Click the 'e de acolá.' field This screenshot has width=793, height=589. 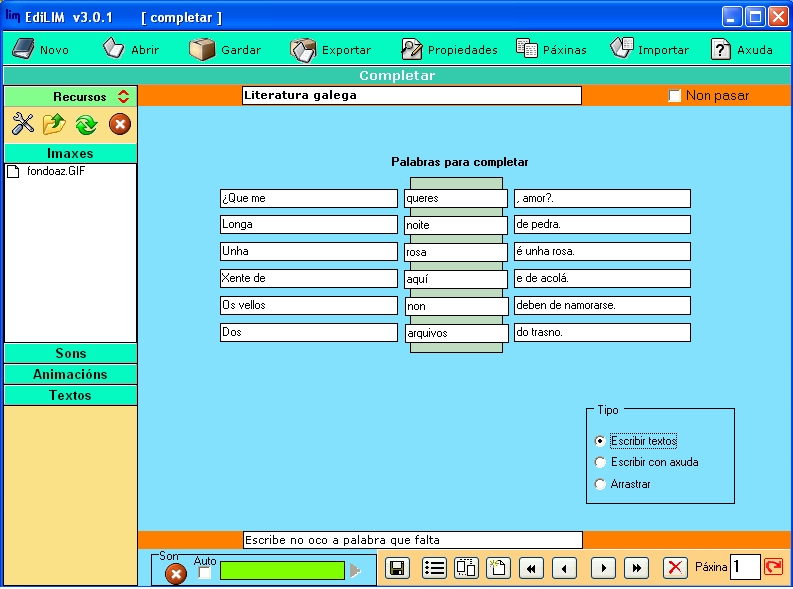point(602,278)
